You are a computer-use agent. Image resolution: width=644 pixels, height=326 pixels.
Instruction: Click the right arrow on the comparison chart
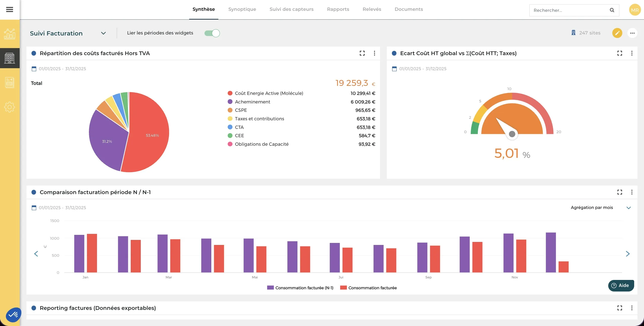point(628,254)
